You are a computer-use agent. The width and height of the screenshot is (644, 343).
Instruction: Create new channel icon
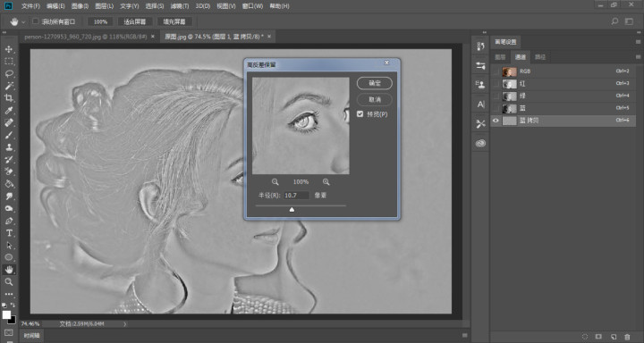click(x=614, y=337)
